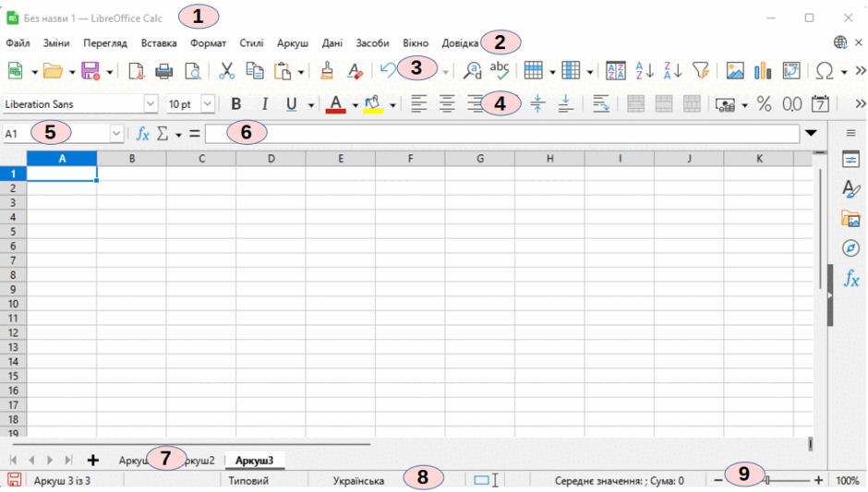This screenshot has height=492, width=868.
Task: Open sidebar Functions fx panel
Action: point(850,278)
